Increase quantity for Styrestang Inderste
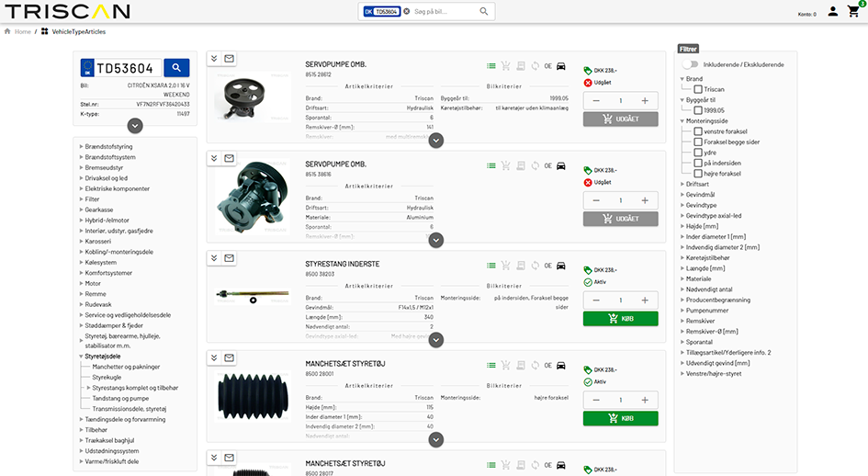This screenshot has width=868, height=476. (x=645, y=300)
